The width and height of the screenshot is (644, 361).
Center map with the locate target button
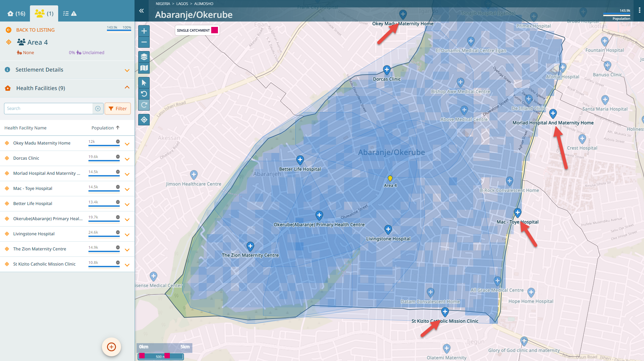(144, 120)
